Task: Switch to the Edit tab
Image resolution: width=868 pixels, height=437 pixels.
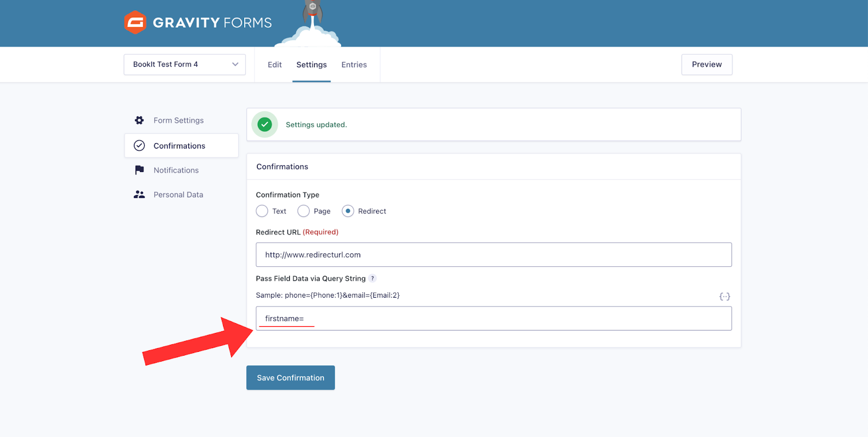Action: [x=275, y=65]
